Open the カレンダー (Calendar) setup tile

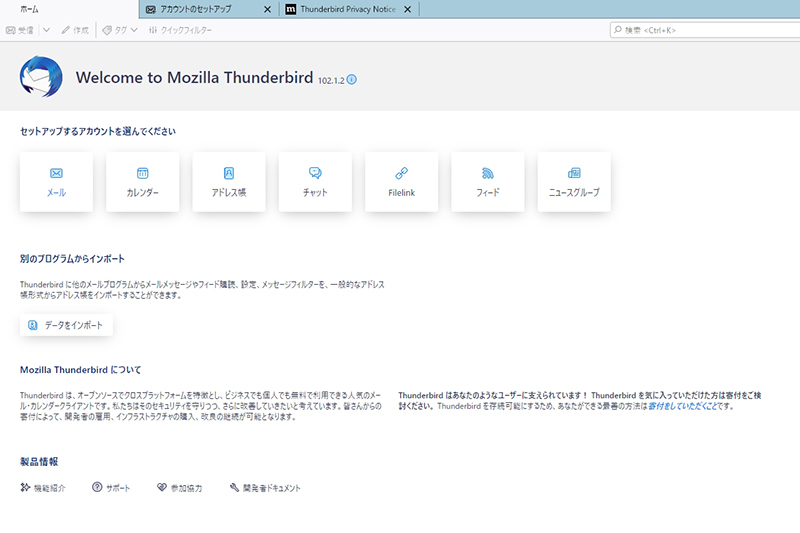point(142,181)
